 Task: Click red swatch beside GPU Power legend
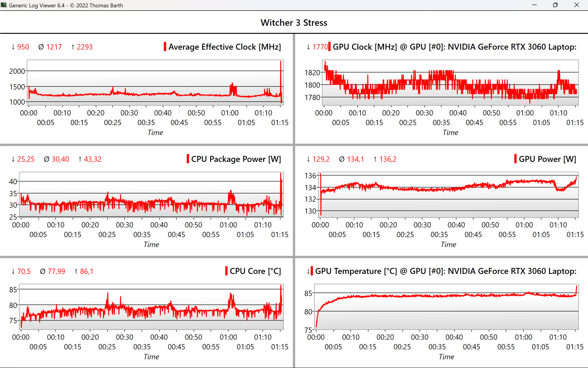coord(515,159)
